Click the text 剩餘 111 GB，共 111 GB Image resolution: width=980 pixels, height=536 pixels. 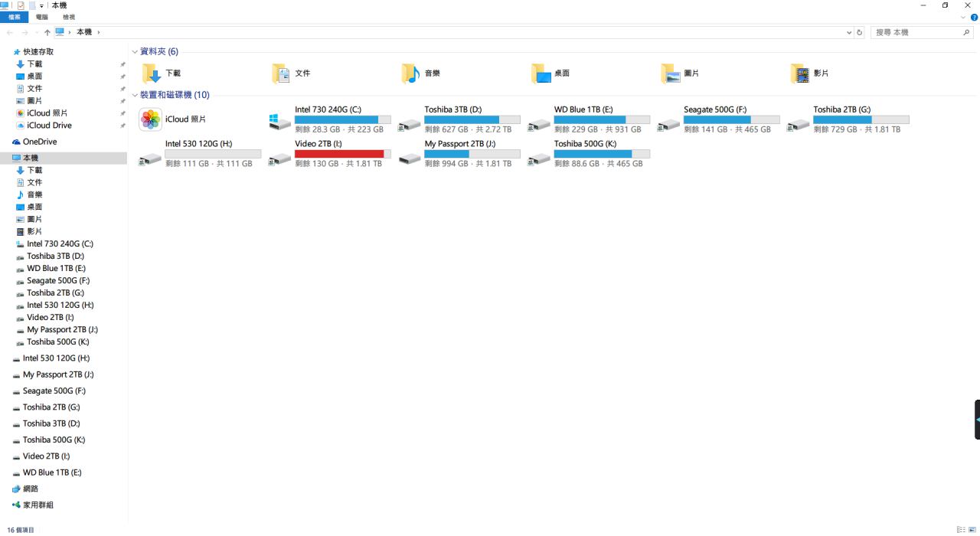point(209,164)
